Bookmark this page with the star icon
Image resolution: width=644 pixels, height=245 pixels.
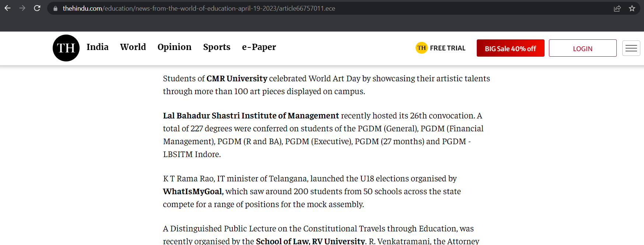pos(632,8)
